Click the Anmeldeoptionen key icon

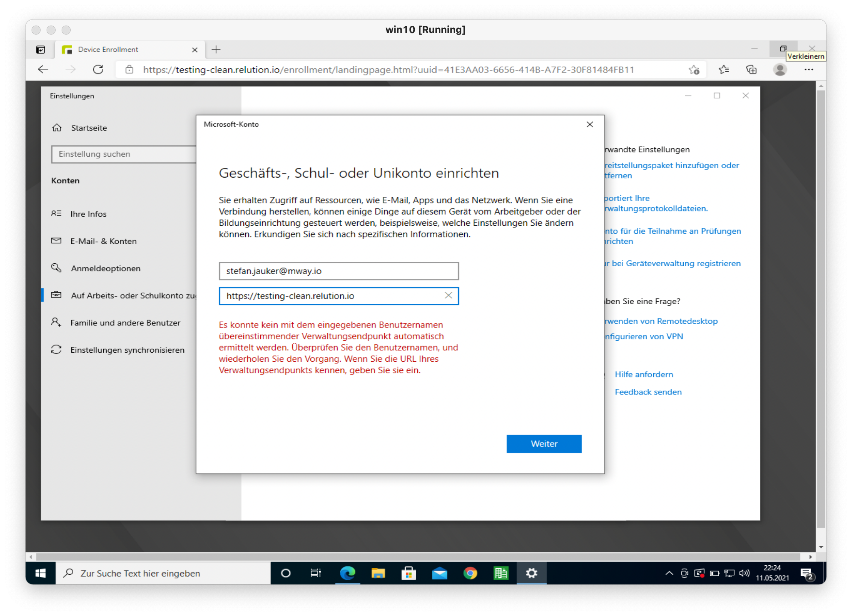pyautogui.click(x=56, y=268)
